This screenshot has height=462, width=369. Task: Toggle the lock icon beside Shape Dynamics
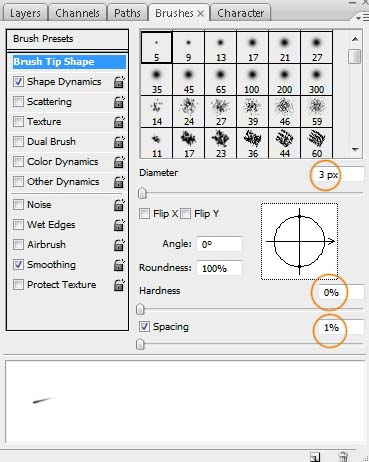(119, 82)
